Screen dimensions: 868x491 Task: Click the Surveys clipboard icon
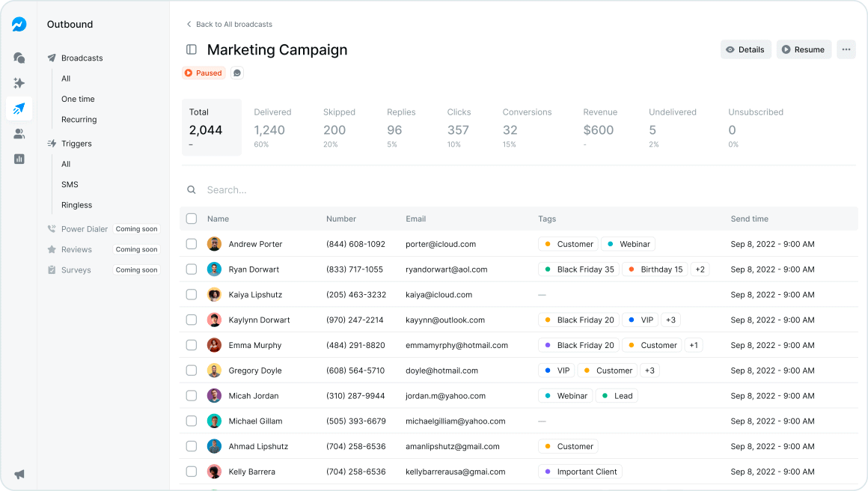[52, 269]
